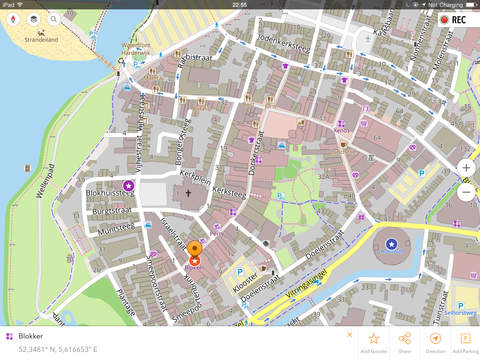The height and width of the screenshot is (360, 480).
Task: Tap the compass north-orientation button
Action: [x=13, y=19]
